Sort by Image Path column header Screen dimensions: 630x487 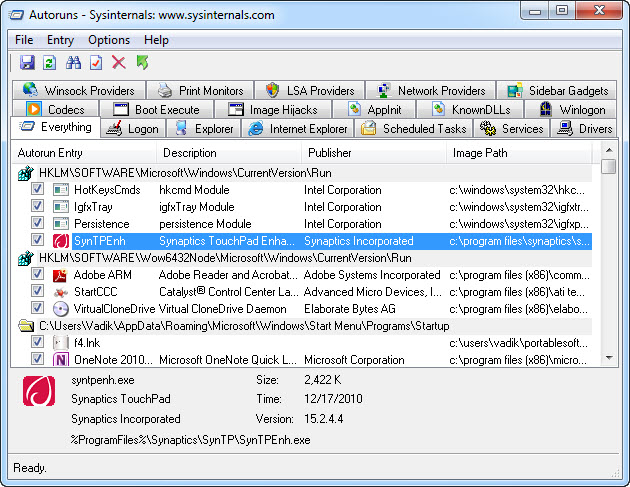click(519, 153)
